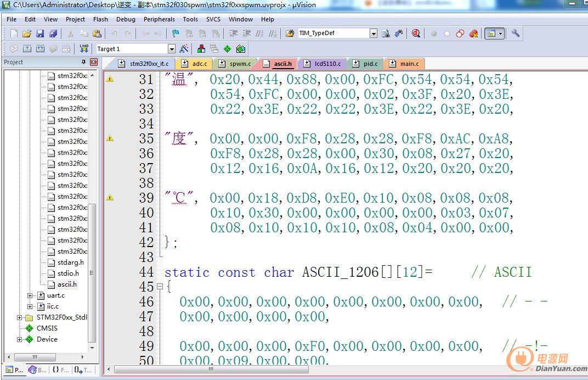Click Incremental Find binoculars icon
This screenshot has width=588, height=380.
(399, 33)
